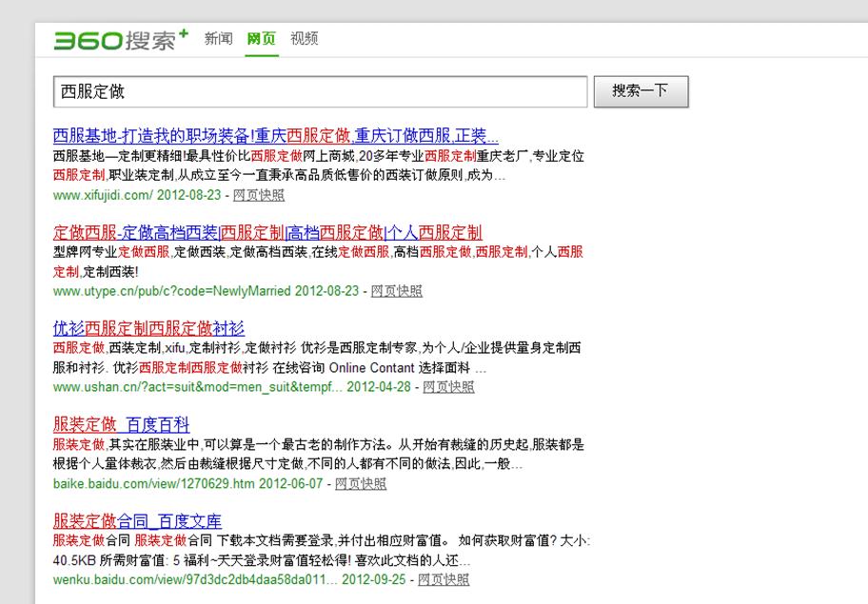Image resolution: width=868 pixels, height=604 pixels.
Task: Open cached page for www.xifujidi.com result
Action: click(259, 195)
